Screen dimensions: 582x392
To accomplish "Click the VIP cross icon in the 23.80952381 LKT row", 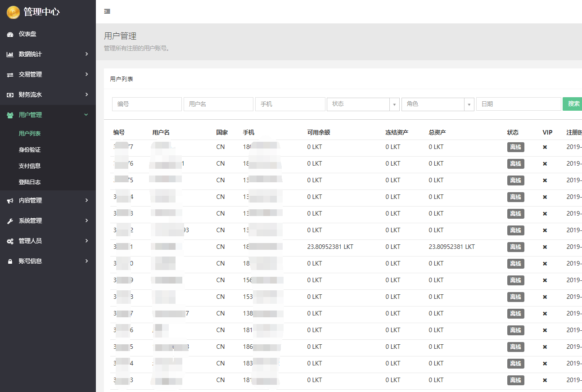I will coord(545,247).
